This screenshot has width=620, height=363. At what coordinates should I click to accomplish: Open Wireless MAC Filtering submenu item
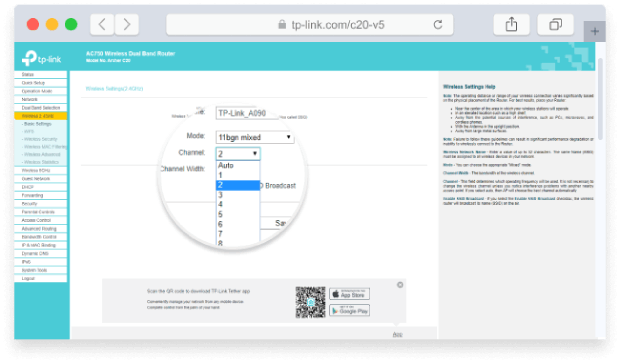(43, 147)
